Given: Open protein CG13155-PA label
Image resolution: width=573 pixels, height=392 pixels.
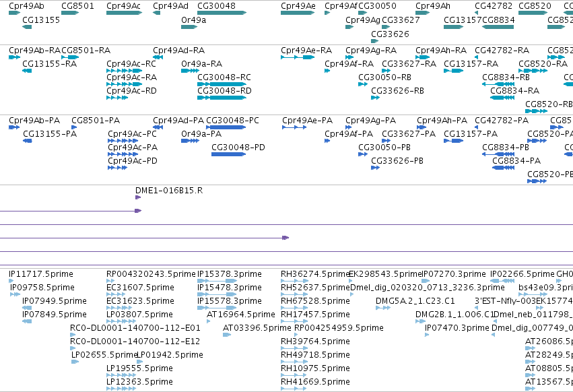Looking at the screenshot, I should [x=50, y=134].
